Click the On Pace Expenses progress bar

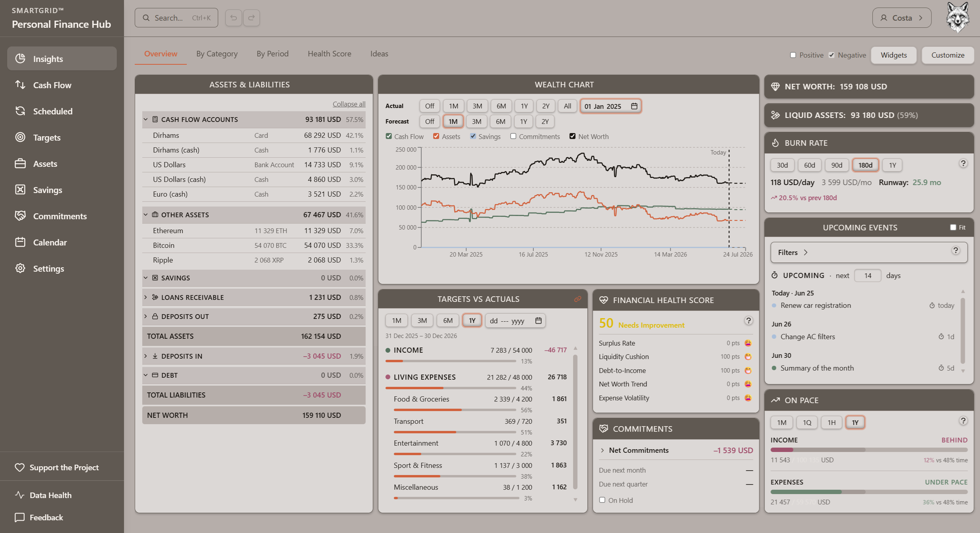click(869, 492)
